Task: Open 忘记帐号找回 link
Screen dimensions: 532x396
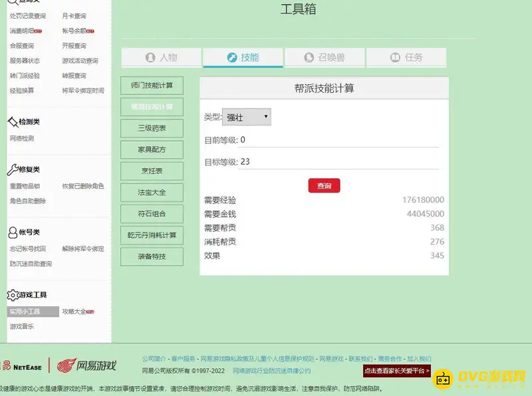Action: pyautogui.click(x=27, y=249)
